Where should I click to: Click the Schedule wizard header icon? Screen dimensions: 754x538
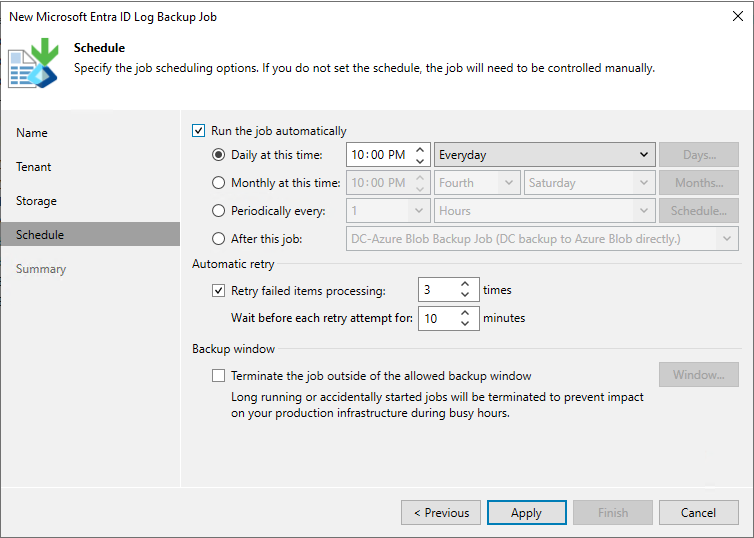tap(33, 62)
